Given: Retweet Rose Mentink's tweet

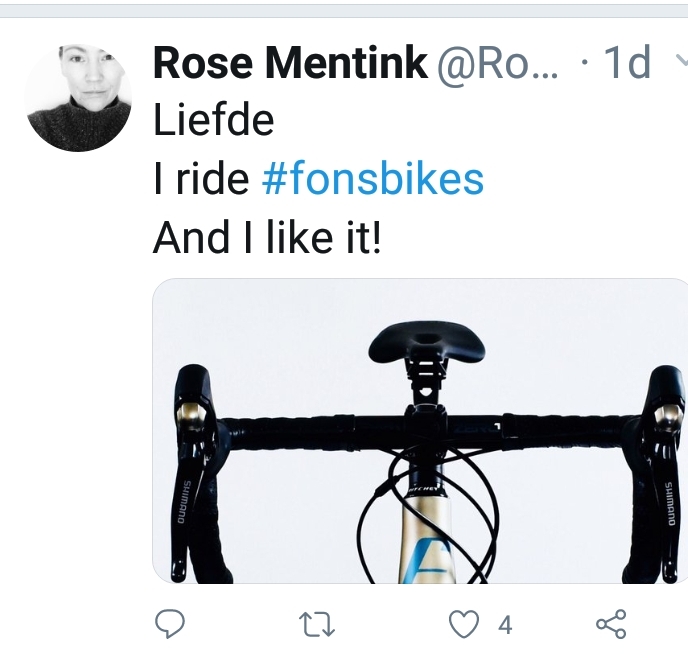Looking at the screenshot, I should tap(317, 626).
